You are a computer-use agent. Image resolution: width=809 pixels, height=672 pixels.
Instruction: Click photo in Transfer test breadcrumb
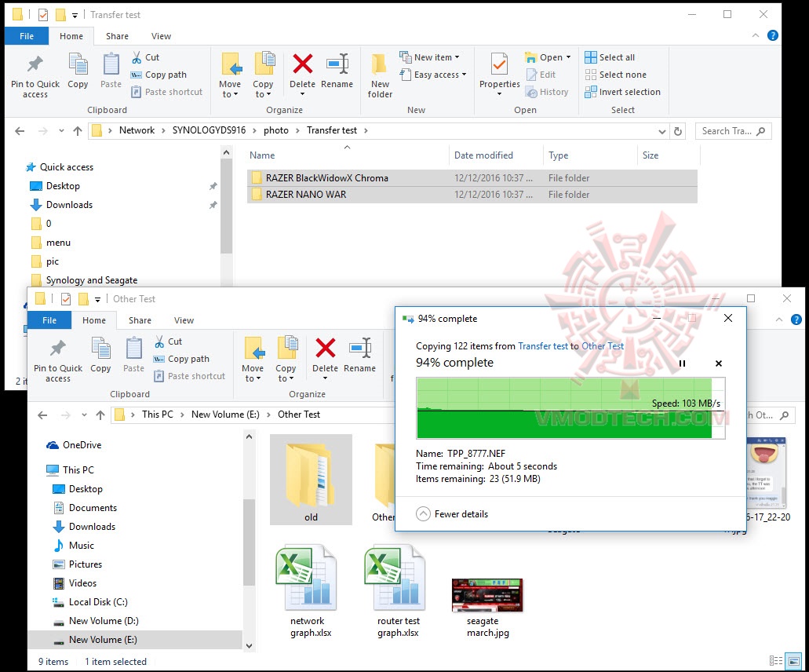click(276, 130)
